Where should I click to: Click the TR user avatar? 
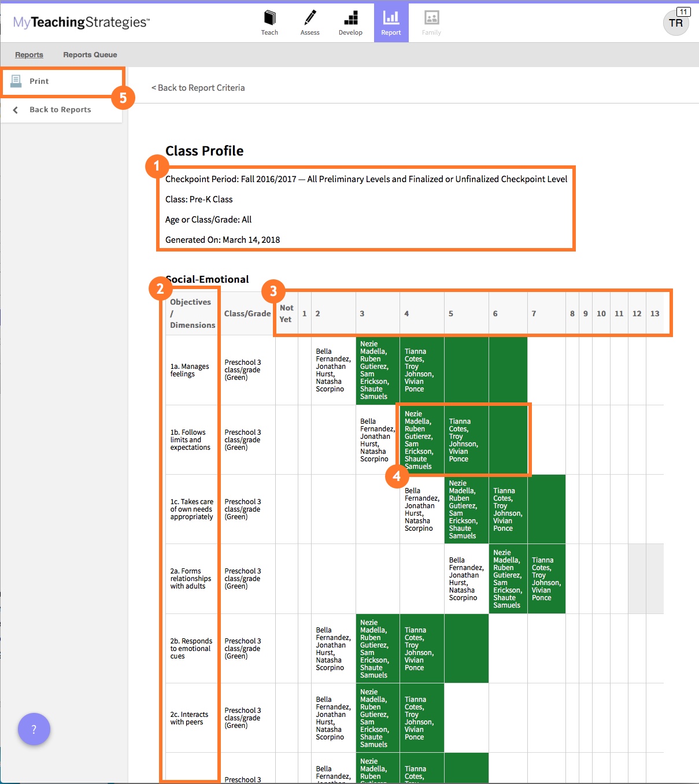pos(675,24)
